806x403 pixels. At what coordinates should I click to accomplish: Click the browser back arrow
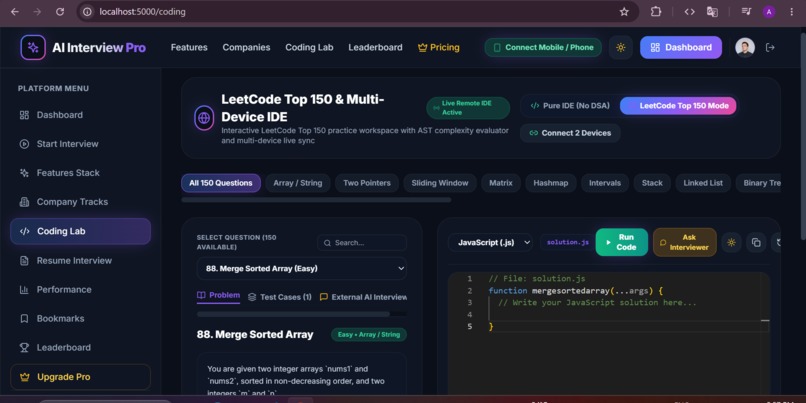(14, 11)
